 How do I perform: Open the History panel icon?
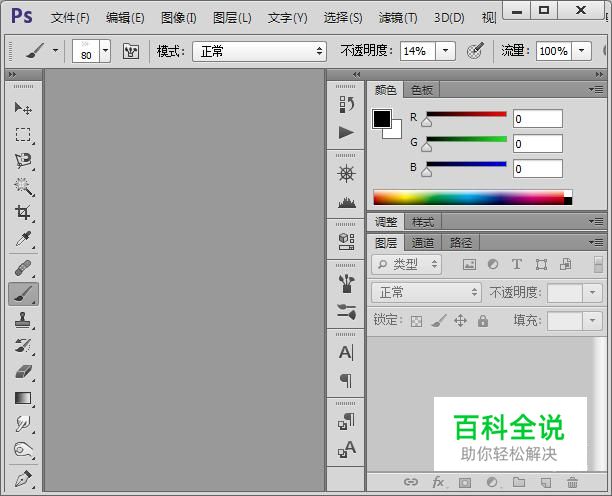(346, 105)
